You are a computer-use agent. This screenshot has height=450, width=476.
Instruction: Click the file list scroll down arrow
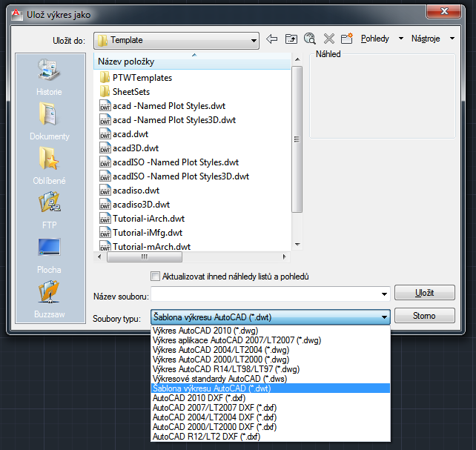pos(297,244)
